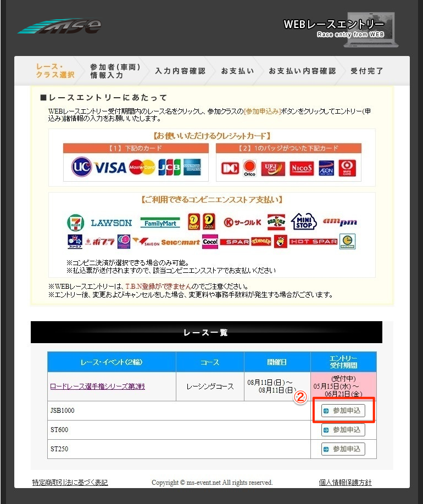Click the 【1】下記のカード orange header
This screenshot has height=504, width=423.
pyautogui.click(x=136, y=148)
